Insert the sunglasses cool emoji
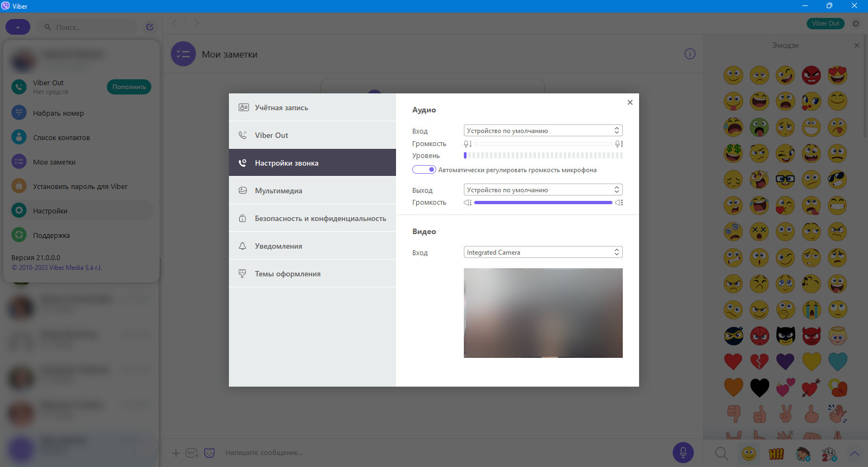 [838, 179]
